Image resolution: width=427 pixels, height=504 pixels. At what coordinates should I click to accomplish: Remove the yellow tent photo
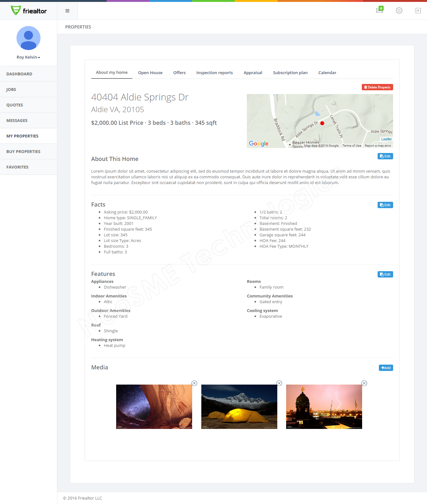(279, 383)
